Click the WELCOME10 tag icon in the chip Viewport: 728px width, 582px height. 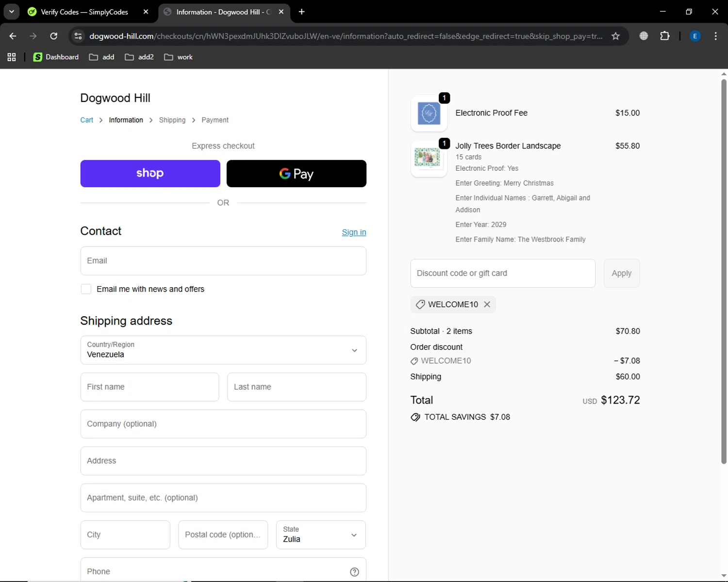click(x=420, y=305)
